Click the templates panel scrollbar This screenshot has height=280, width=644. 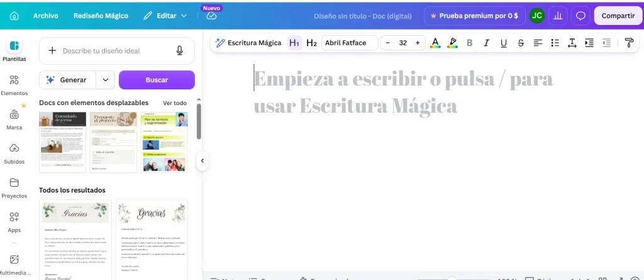pos(199,121)
